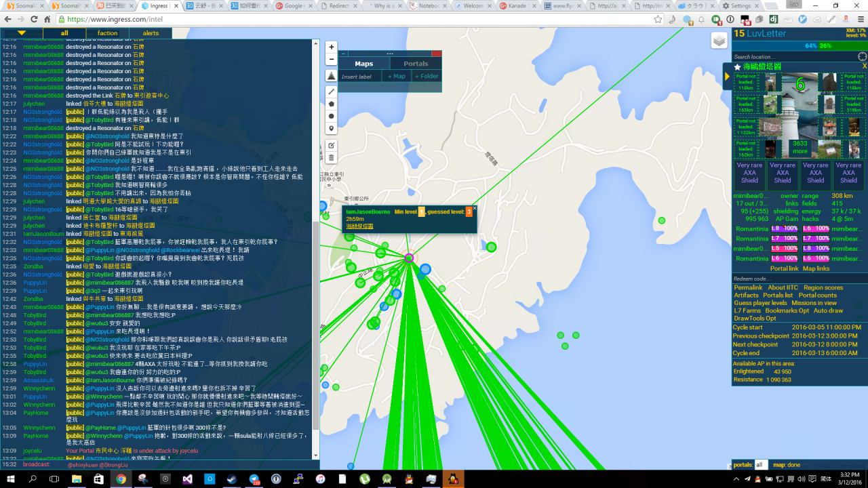Open Visual Studio from taskbar
The image size is (868, 488).
pos(187,479)
